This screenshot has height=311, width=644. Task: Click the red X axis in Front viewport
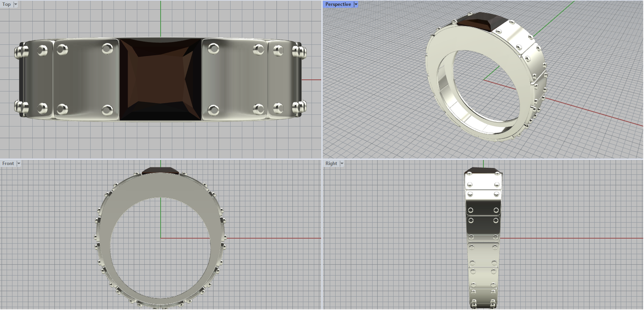274,238
